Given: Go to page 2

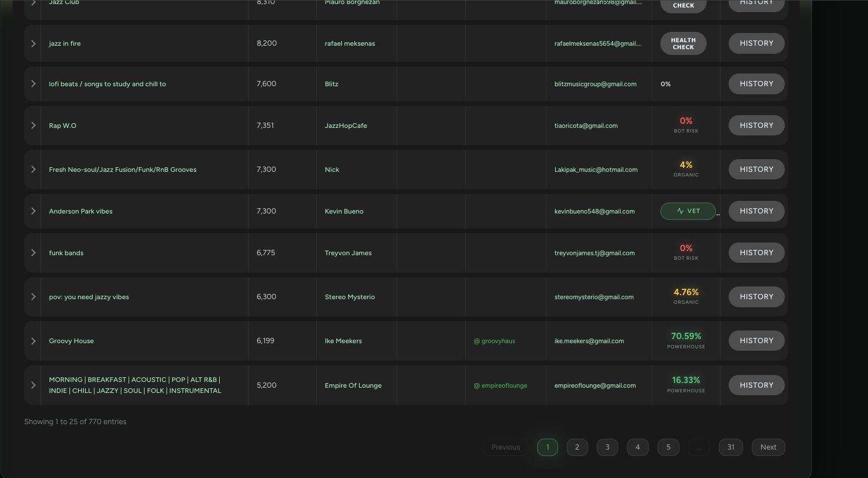Looking at the screenshot, I should [577, 447].
